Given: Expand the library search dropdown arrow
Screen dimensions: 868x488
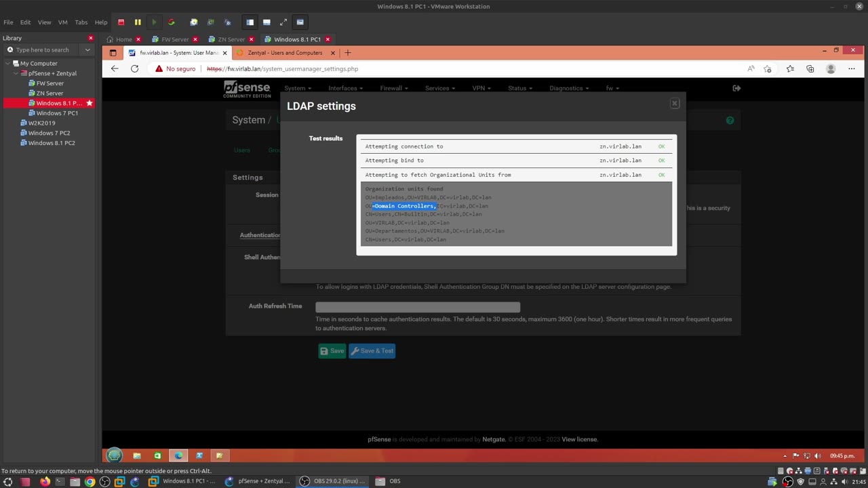Looking at the screenshot, I should point(87,49).
